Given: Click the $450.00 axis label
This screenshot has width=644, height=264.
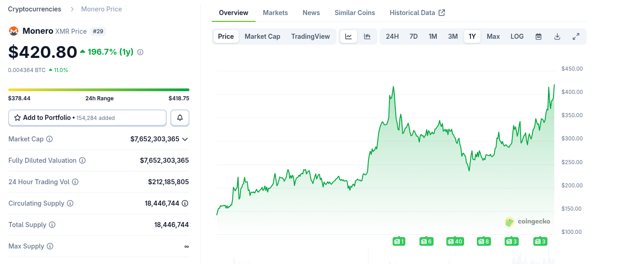Looking at the screenshot, I should point(572,69).
